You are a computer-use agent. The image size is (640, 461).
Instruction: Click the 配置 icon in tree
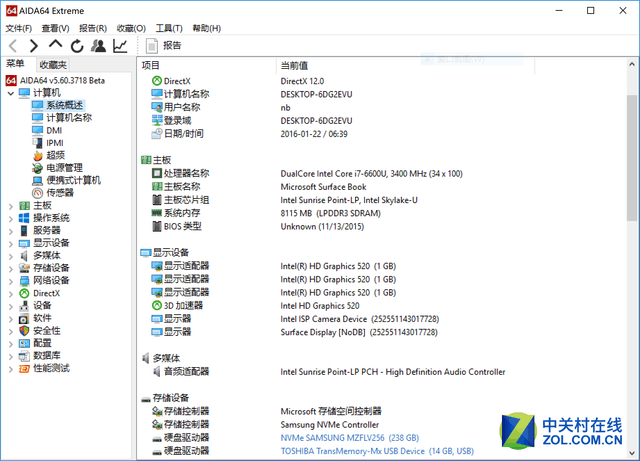point(24,343)
